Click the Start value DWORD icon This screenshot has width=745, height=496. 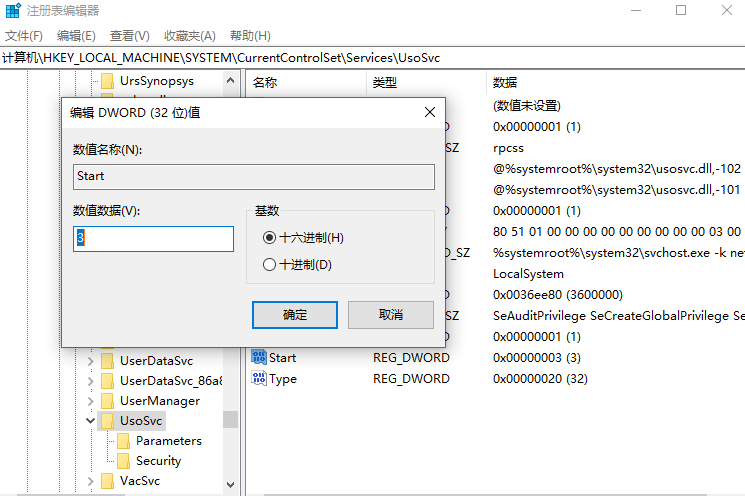[259, 357]
